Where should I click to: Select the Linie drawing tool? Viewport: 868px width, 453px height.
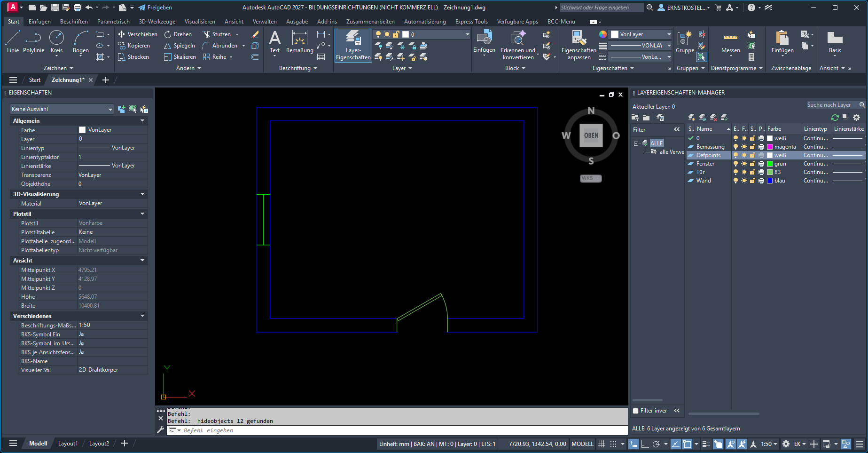[13, 42]
